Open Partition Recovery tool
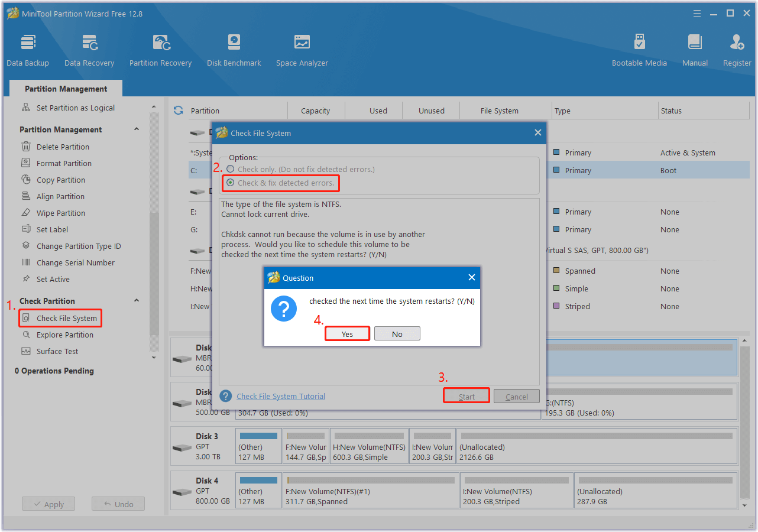The width and height of the screenshot is (758, 532). click(x=161, y=50)
